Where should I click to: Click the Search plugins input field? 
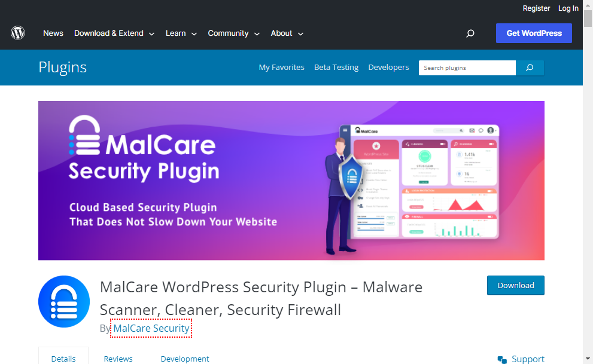pos(467,68)
